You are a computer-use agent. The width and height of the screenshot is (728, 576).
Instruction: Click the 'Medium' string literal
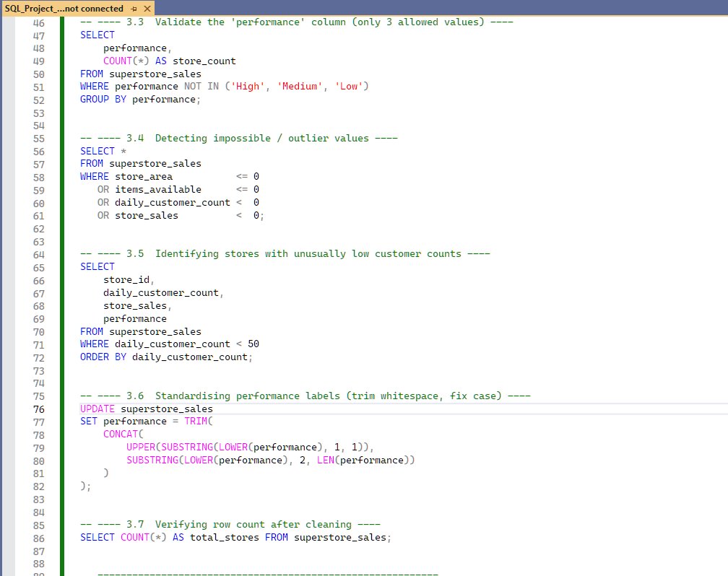click(300, 86)
